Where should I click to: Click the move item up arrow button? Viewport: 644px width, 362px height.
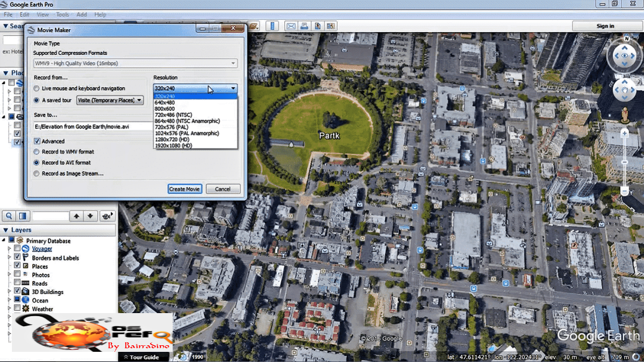pyautogui.click(x=76, y=216)
